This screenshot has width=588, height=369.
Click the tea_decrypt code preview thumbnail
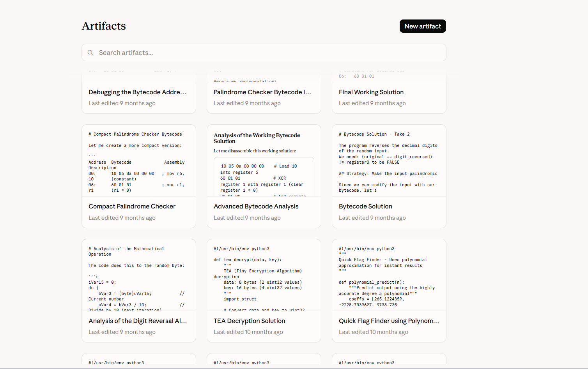[264, 275]
